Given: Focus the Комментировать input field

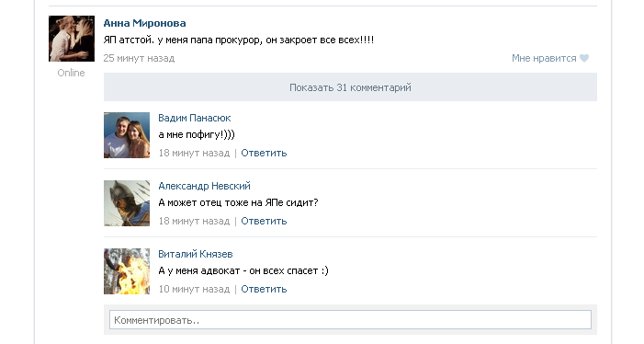Looking at the screenshot, I should [x=350, y=320].
